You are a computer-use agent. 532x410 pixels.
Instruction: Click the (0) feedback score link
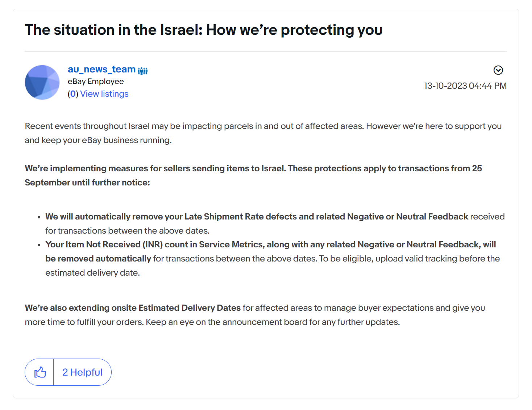point(73,94)
